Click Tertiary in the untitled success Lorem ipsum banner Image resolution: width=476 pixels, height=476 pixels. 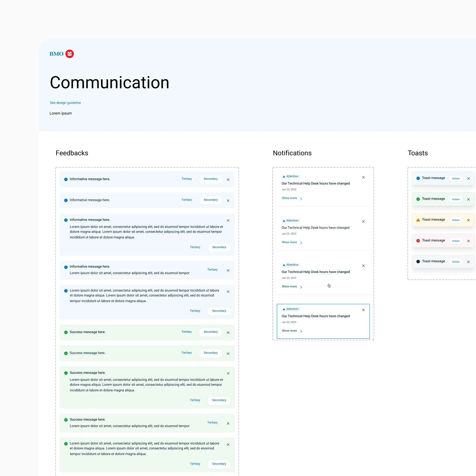tap(195, 464)
